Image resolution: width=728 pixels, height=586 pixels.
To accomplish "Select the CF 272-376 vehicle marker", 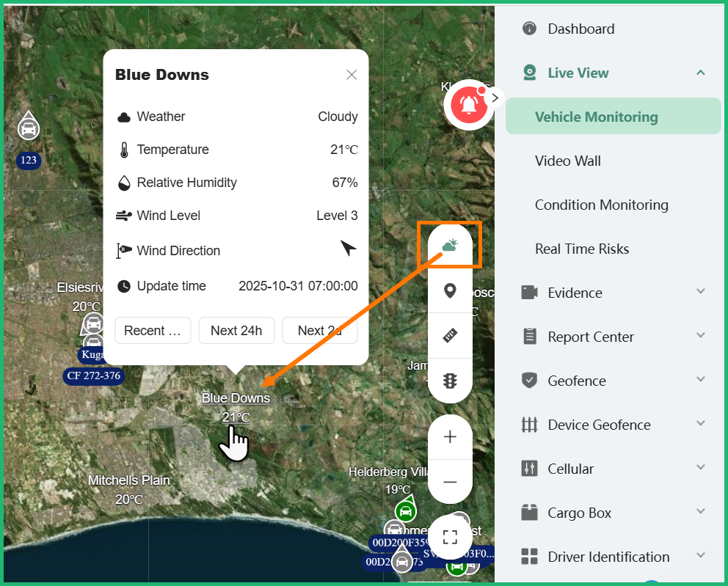I will pyautogui.click(x=94, y=376).
